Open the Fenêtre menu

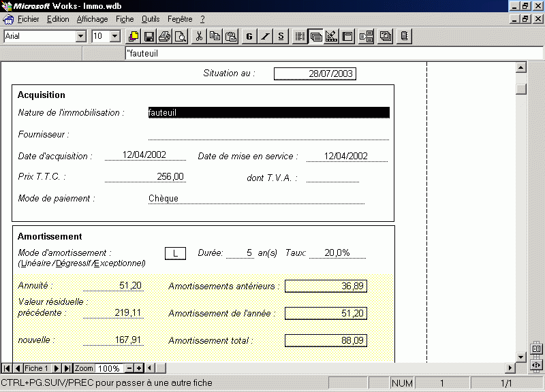[180, 20]
